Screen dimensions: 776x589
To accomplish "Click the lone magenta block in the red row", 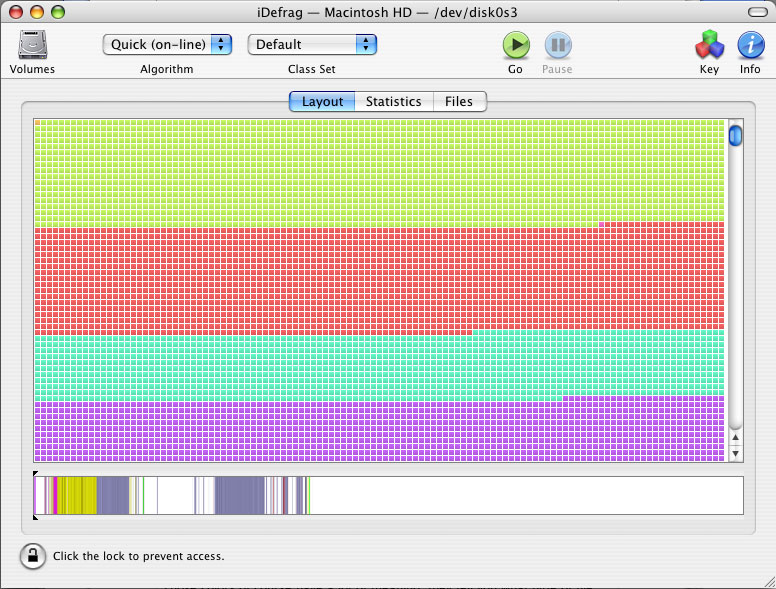I will [602, 225].
